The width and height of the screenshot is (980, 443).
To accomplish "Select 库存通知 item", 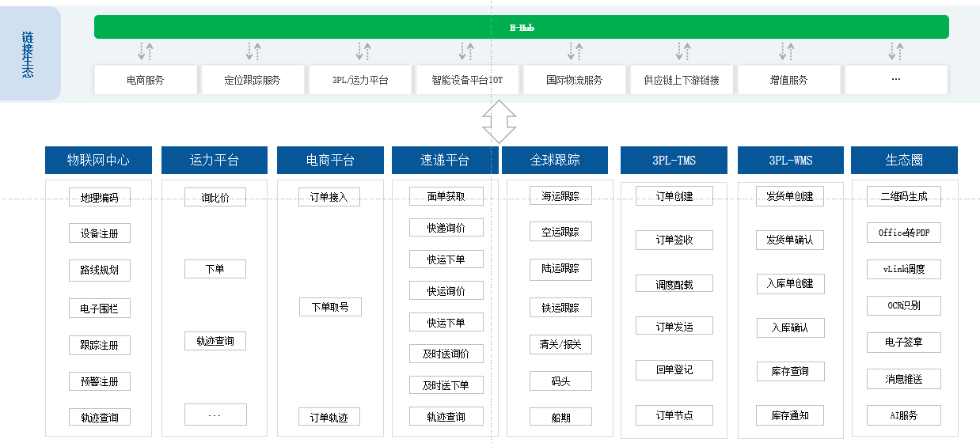I will pyautogui.click(x=789, y=415).
